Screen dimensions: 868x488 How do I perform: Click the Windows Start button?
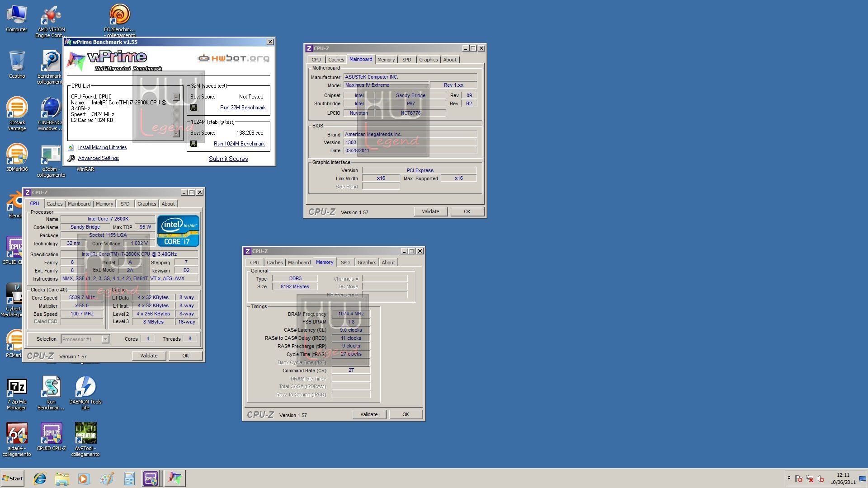(12, 479)
